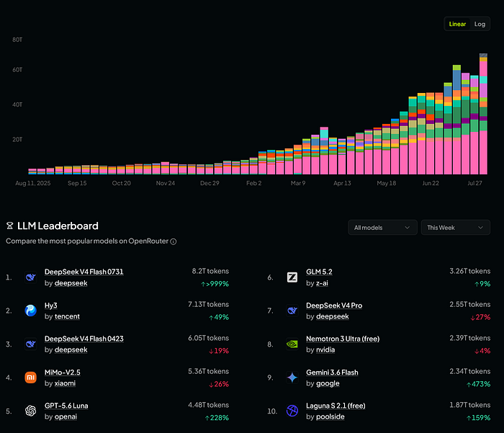Switch chart scale to Linear
Viewport: 504px width, 433px height.
[457, 24]
